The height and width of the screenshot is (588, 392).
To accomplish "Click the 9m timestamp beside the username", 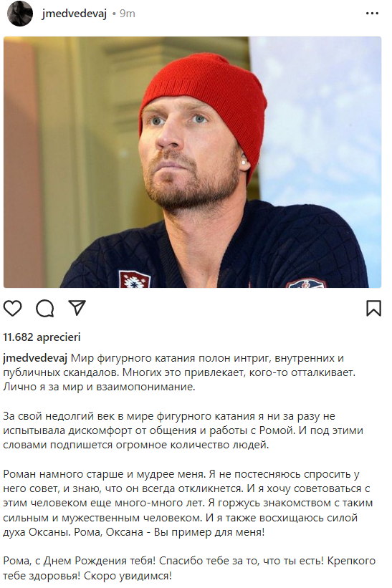I will click(127, 14).
